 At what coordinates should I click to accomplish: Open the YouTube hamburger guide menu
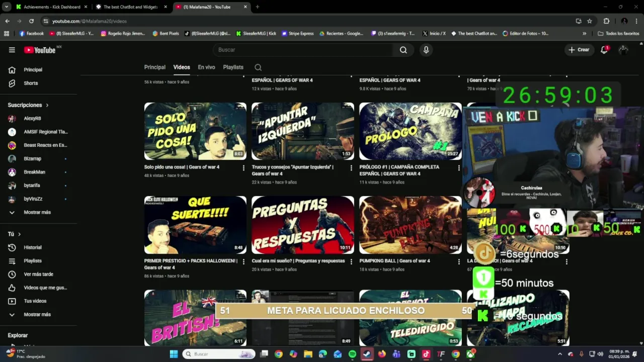(x=12, y=50)
